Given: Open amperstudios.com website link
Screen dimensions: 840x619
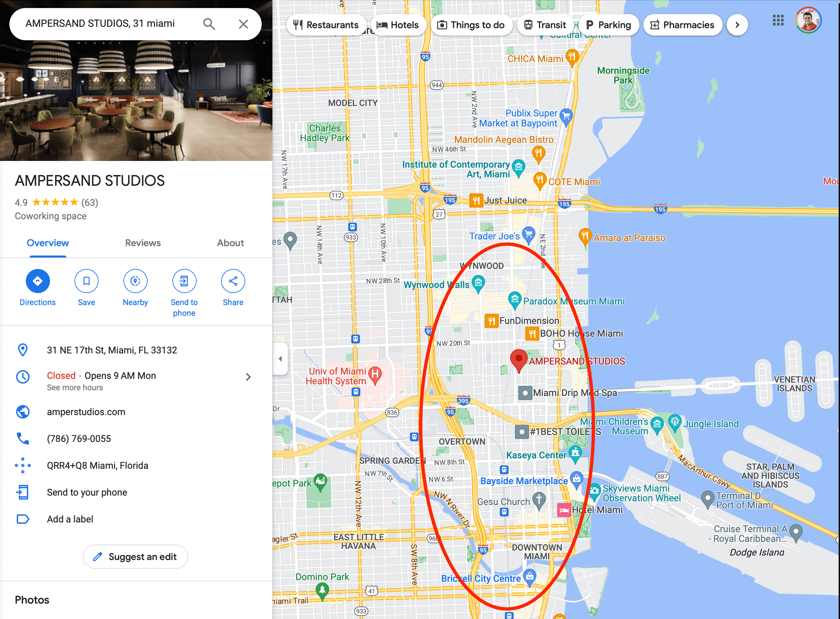Looking at the screenshot, I should [86, 412].
